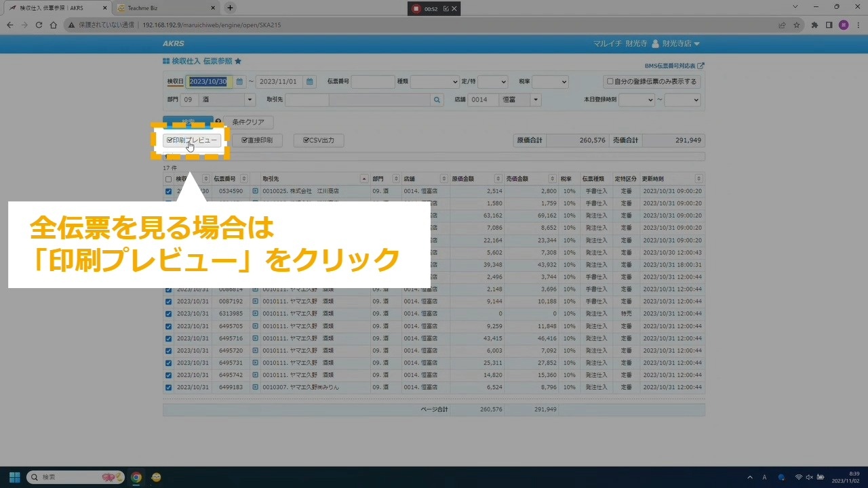Open the 部門 department dropdown arrow
868x488 pixels.
[250, 100]
